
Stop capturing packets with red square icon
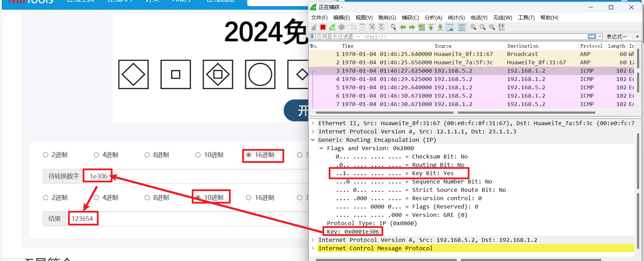[323, 27]
